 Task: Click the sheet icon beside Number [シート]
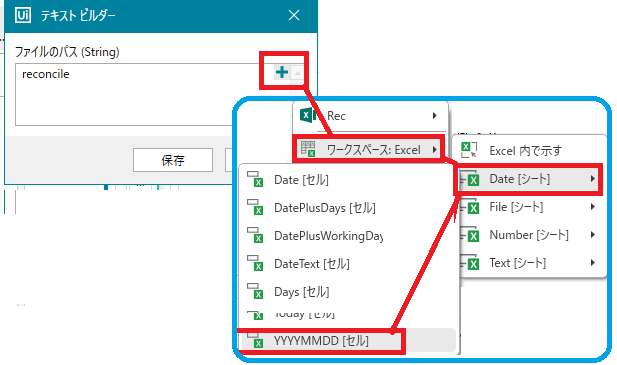tap(471, 234)
